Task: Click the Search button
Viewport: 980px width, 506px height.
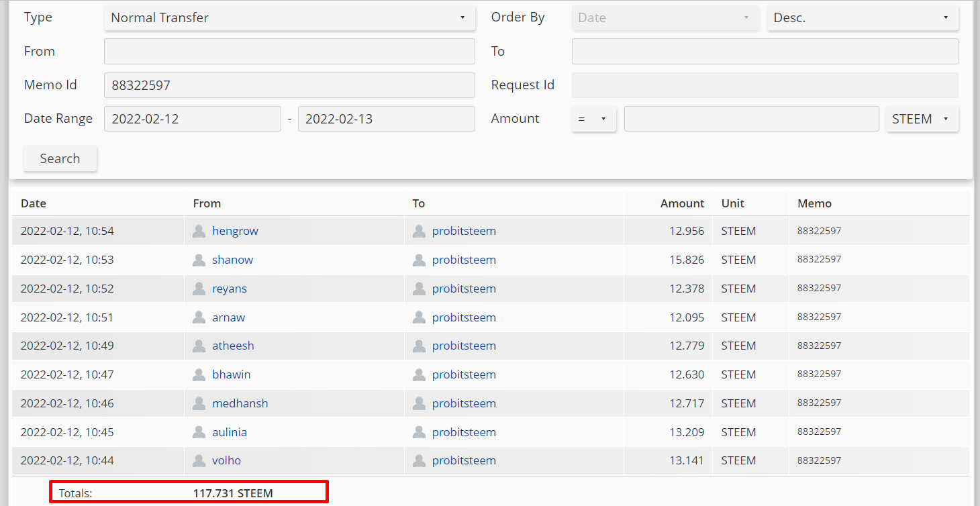Action: (60, 158)
